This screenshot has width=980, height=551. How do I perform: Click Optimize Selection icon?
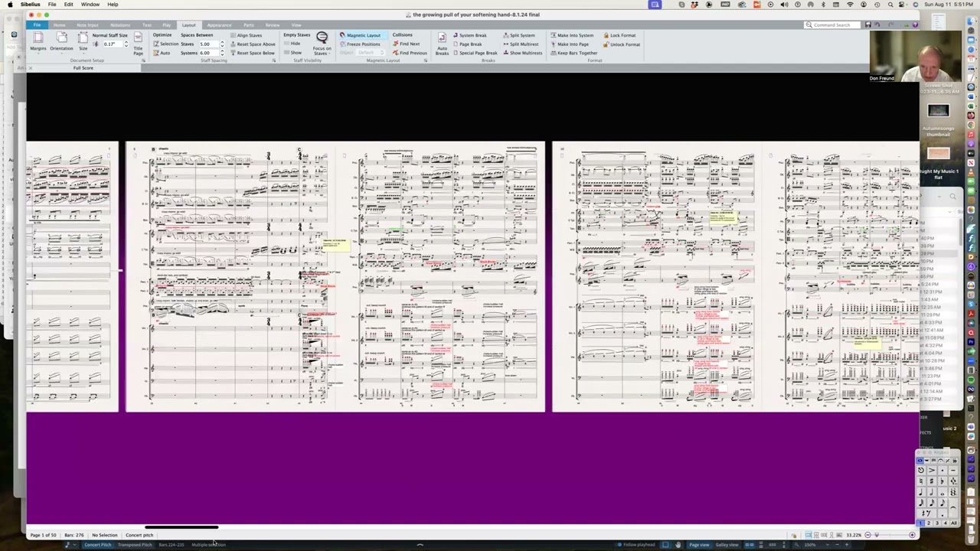[x=166, y=44]
